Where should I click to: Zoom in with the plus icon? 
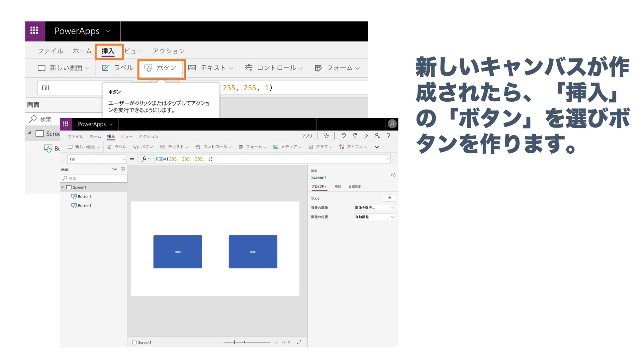tap(276, 342)
